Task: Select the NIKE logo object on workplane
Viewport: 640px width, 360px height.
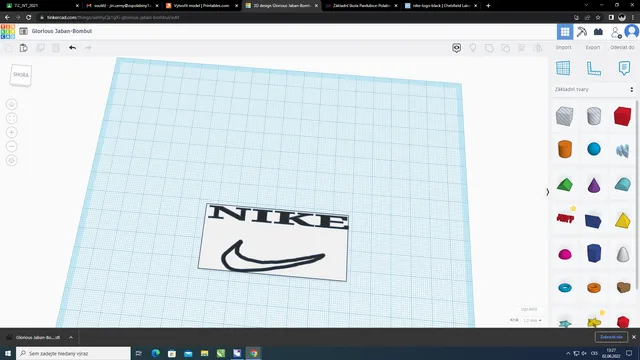Action: [x=273, y=242]
